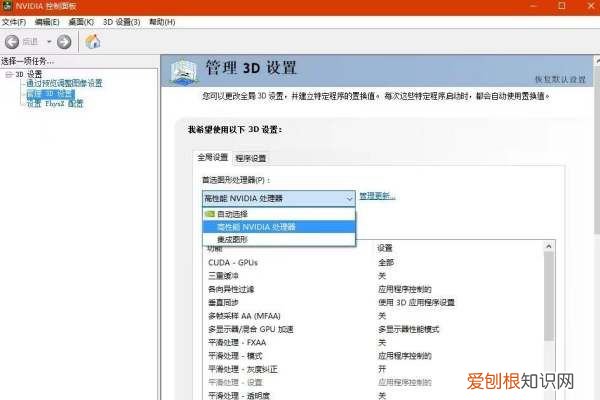Select 通过预览调整图像设置 in the task tree
The height and width of the screenshot is (400, 600).
(x=64, y=83)
